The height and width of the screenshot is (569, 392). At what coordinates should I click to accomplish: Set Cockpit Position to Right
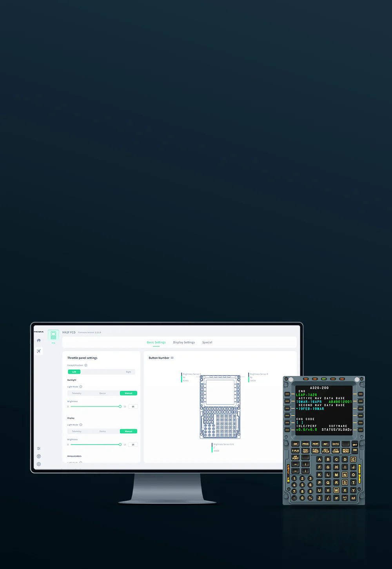point(129,372)
